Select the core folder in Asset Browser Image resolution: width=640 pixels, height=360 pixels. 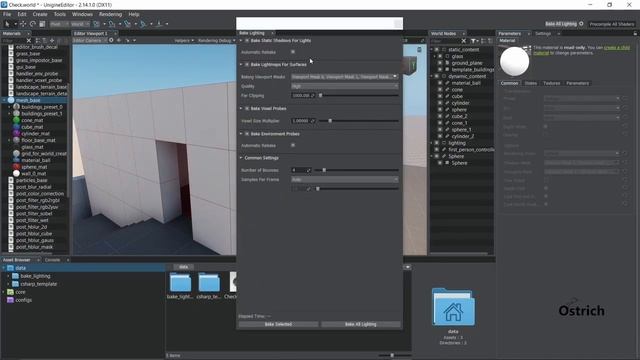click(20, 292)
